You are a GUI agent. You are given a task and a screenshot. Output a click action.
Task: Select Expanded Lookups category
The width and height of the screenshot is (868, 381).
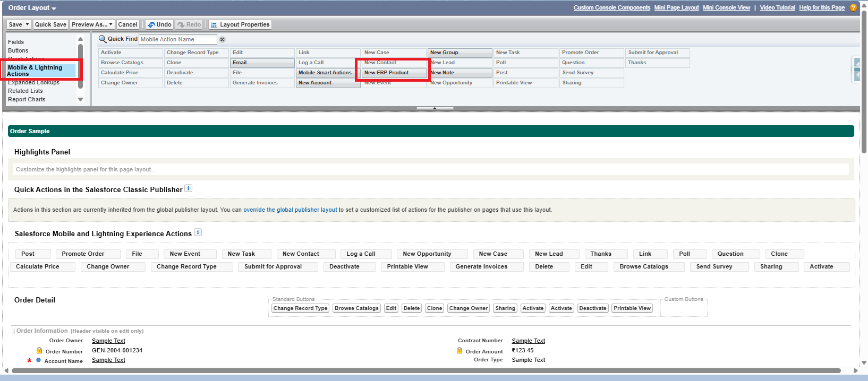point(33,82)
